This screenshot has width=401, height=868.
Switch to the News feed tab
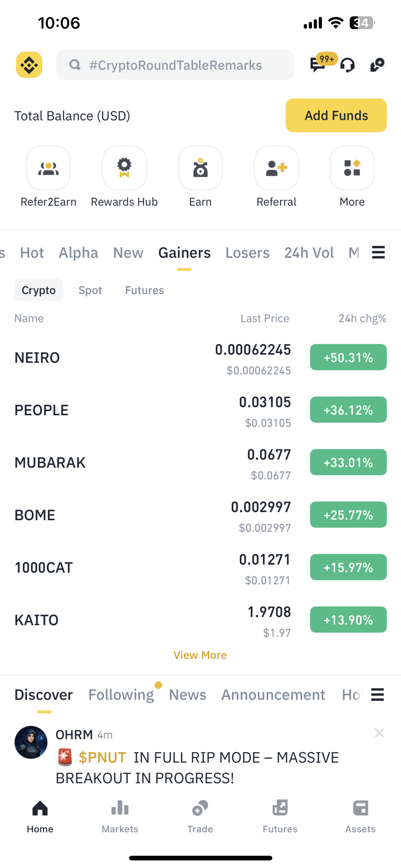tap(187, 695)
